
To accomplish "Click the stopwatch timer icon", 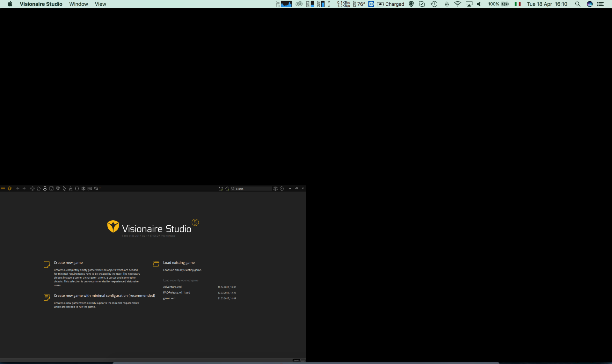I will (282, 189).
